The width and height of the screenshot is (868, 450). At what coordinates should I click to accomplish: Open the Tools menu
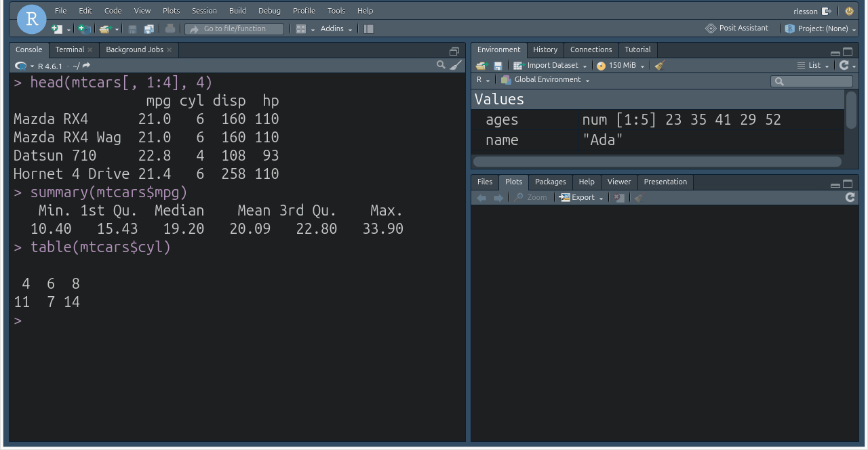(336, 11)
